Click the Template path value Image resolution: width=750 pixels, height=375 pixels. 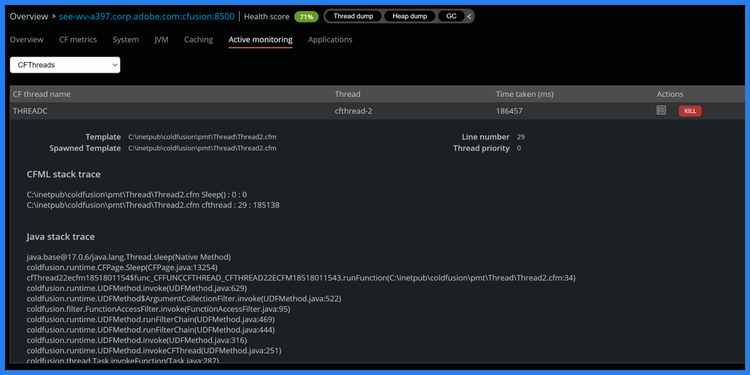coord(202,137)
